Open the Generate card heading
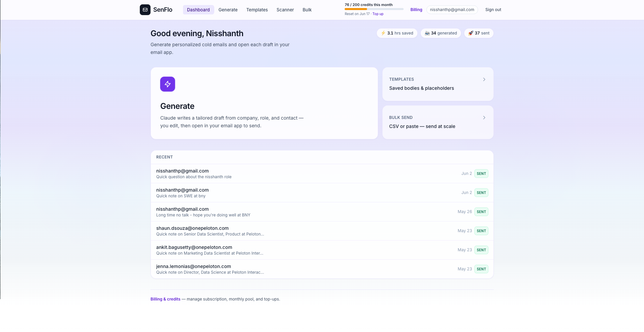The width and height of the screenshot is (644, 332). [177, 106]
